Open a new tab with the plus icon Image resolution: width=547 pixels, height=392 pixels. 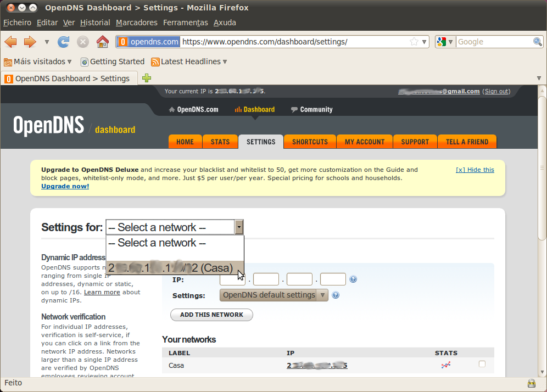pos(147,78)
